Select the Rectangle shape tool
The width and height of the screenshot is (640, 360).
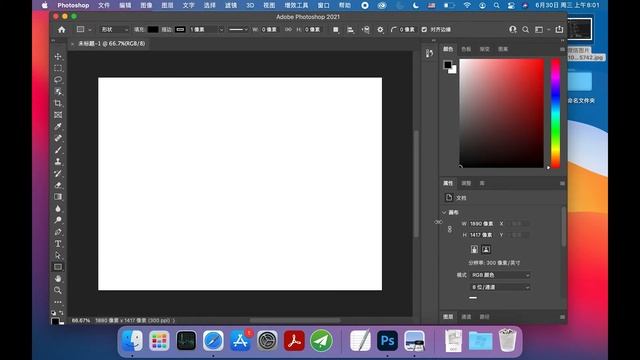[58, 267]
